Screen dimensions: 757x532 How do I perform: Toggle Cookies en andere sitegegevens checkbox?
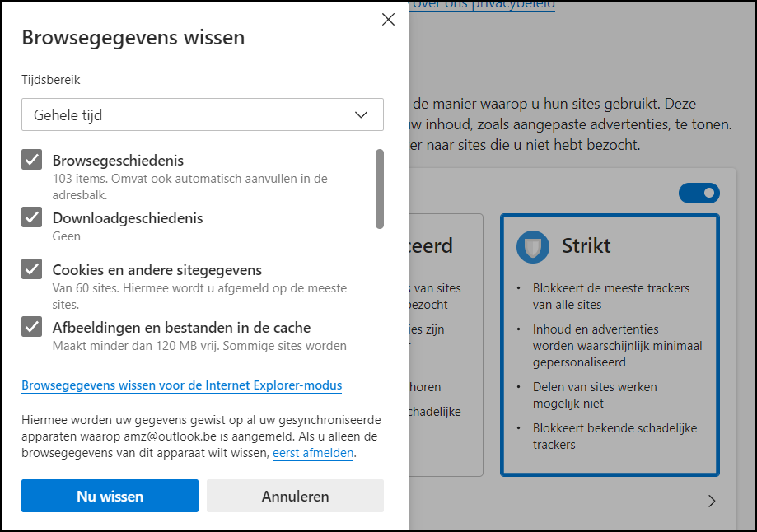pos(32,269)
